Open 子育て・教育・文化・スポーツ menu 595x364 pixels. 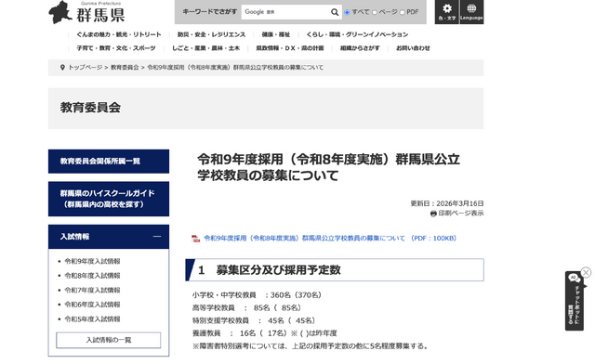(116, 48)
